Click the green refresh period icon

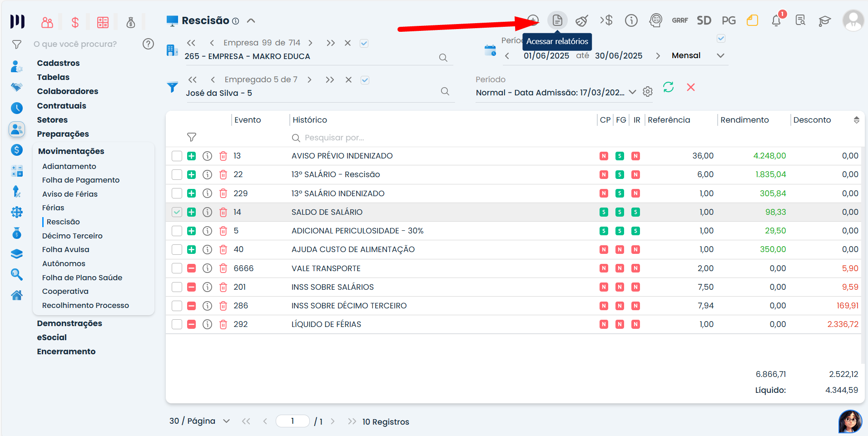pyautogui.click(x=668, y=87)
